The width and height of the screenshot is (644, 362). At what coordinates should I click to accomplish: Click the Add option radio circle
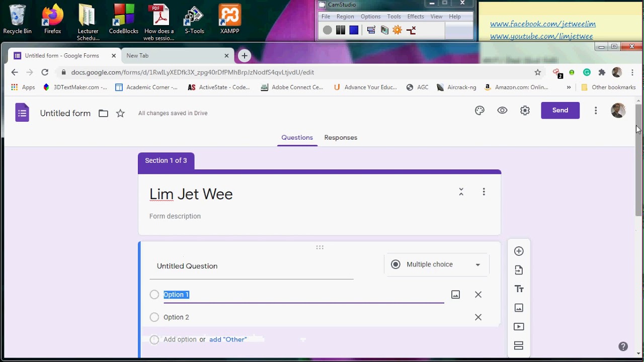(x=154, y=340)
